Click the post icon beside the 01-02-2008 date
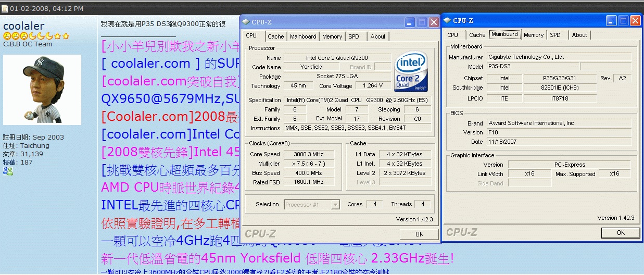This screenshot has width=644, height=275. tap(5, 9)
